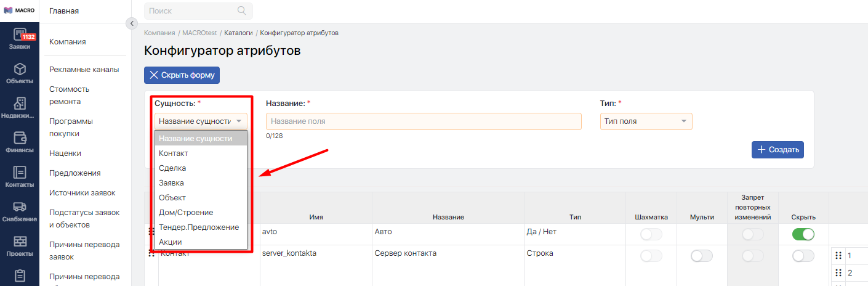
Task: Select Сделка from the entity list
Action: (172, 168)
